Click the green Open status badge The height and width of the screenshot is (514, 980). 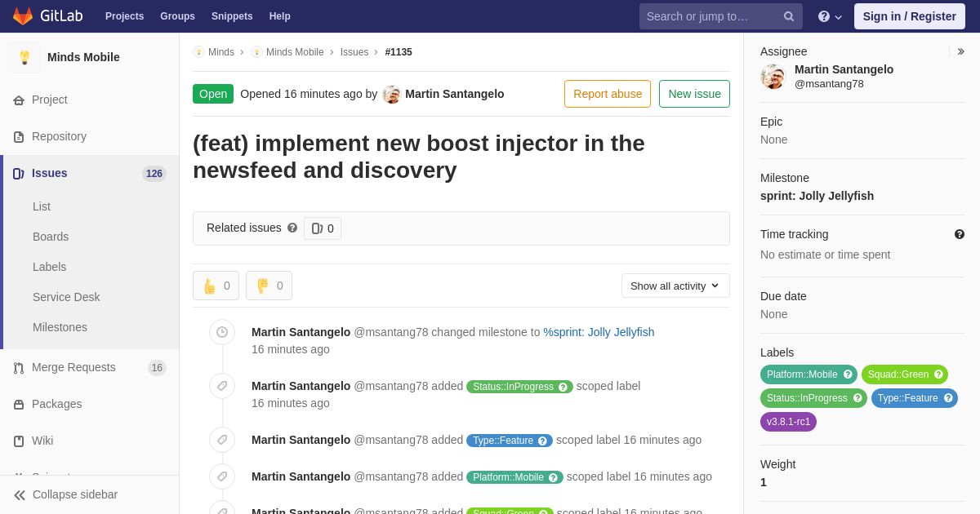pyautogui.click(x=213, y=94)
